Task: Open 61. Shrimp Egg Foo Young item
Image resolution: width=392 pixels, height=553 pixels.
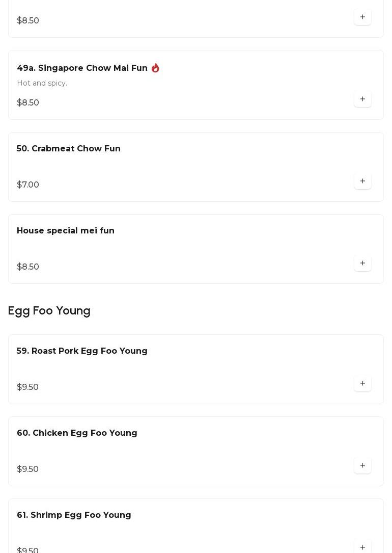Action: point(74,515)
